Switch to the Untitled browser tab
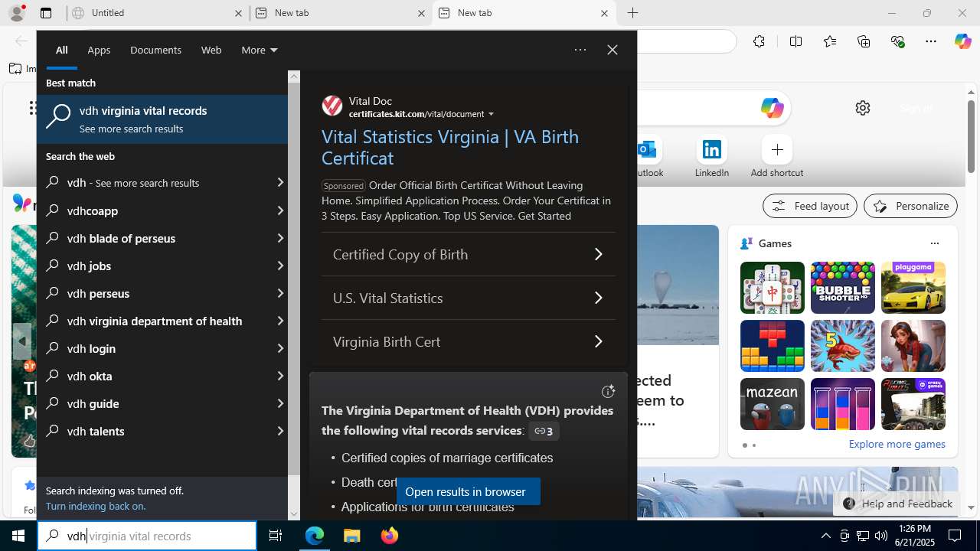Image resolution: width=980 pixels, height=551 pixels. pos(156,13)
